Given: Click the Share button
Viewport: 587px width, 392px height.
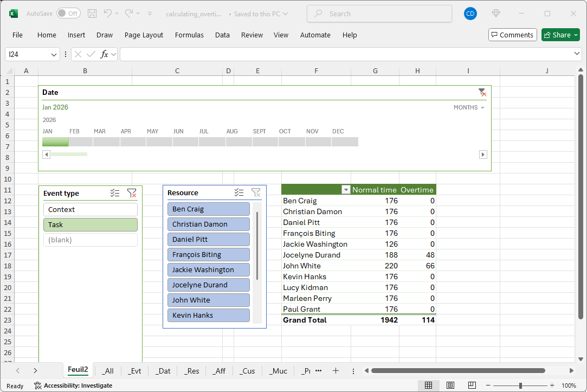Looking at the screenshot, I should (x=560, y=35).
